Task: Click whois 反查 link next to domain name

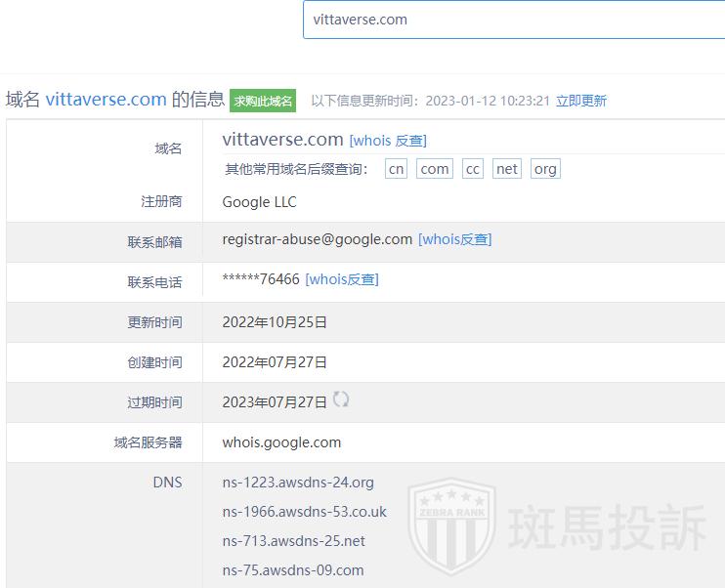Action: point(388,141)
